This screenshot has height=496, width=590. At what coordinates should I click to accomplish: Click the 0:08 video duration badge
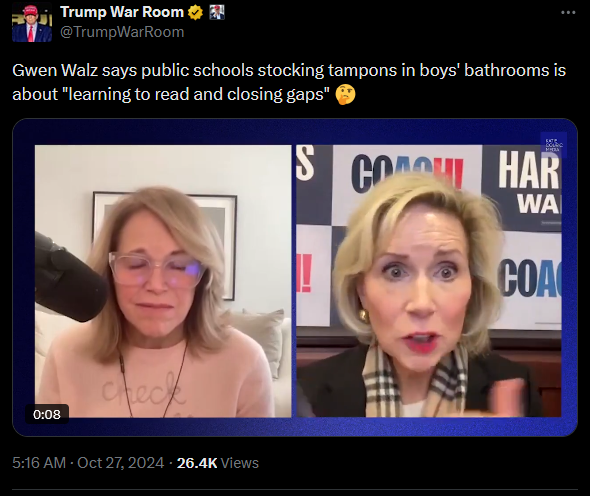47,414
